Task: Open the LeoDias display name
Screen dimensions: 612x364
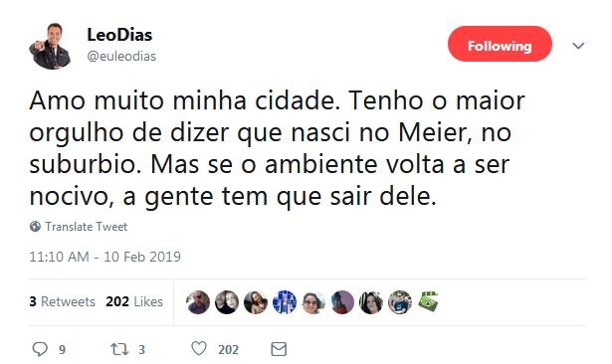Action: coord(119,35)
